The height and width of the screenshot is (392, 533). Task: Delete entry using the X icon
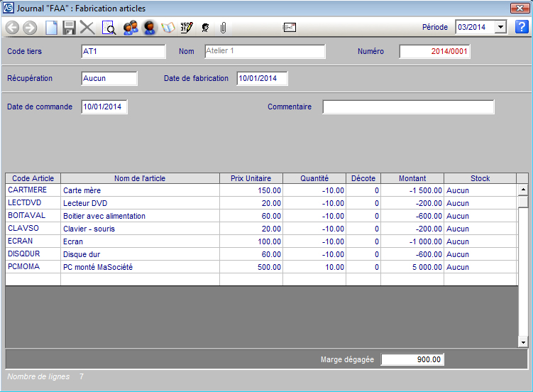[x=87, y=28]
